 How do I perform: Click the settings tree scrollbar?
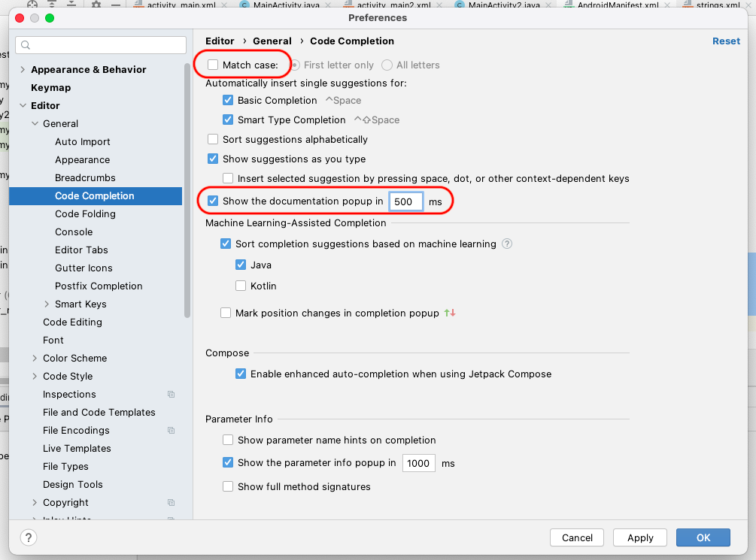click(187, 188)
